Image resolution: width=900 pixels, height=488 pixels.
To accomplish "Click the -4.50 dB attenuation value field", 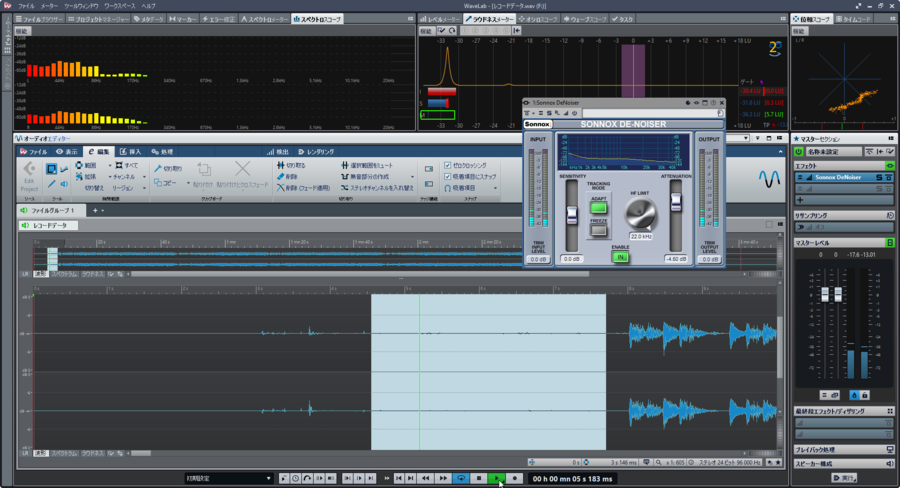I will [676, 259].
